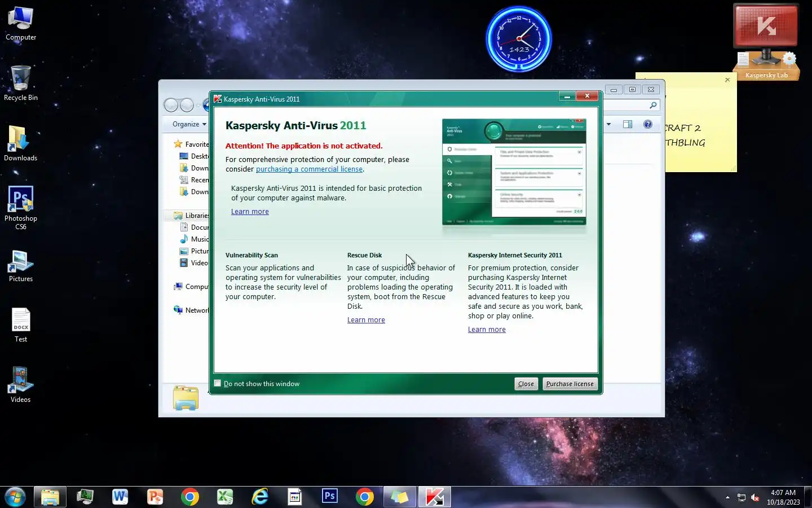Check Do not show this window
This screenshot has height=508, width=812.
(x=218, y=383)
